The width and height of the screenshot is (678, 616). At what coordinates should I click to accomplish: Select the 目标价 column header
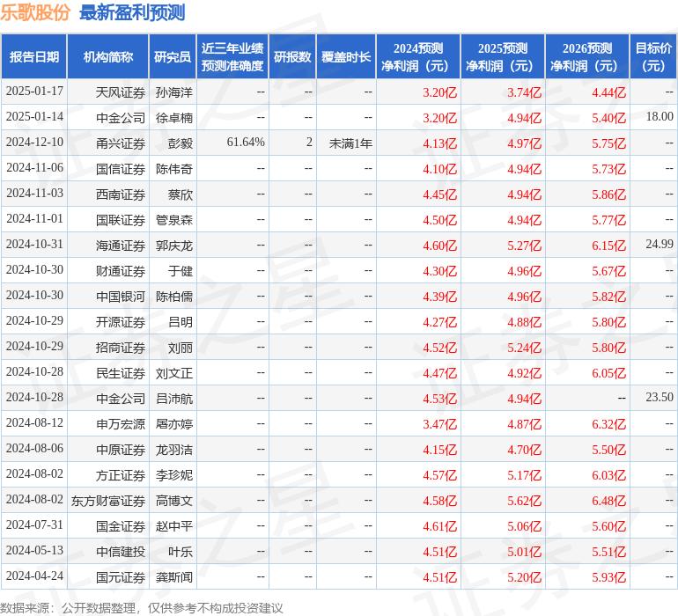653,56
